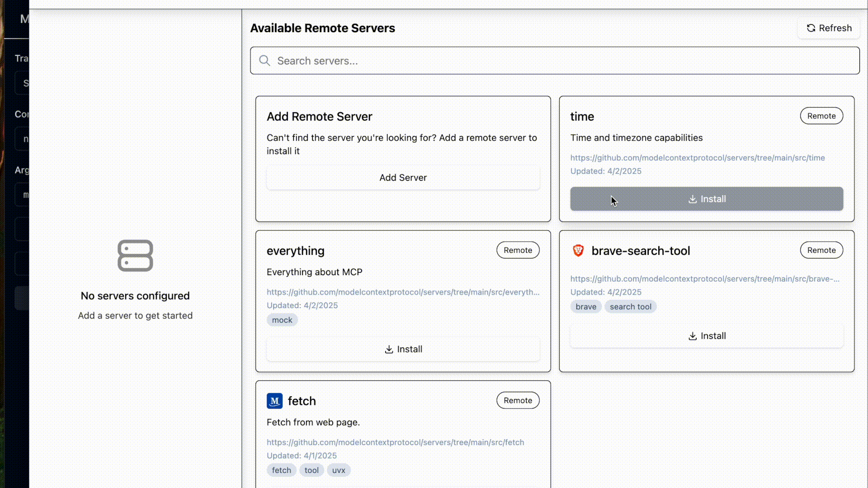Click download icon in brave-search-tool Install button
Screen dimensions: 868x488
click(692, 336)
